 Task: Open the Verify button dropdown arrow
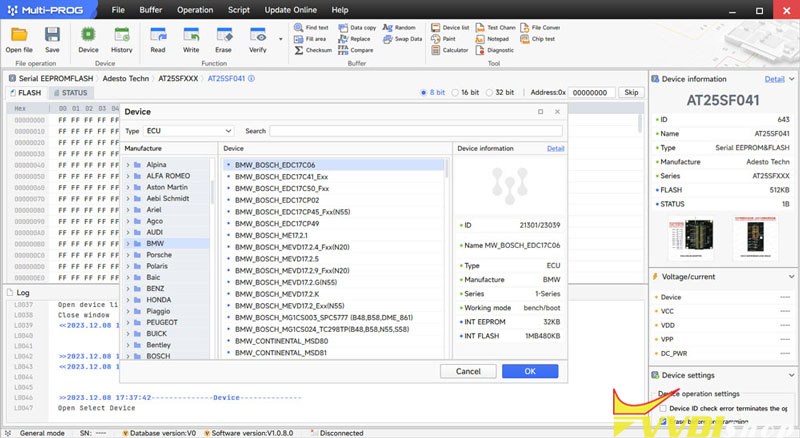(x=280, y=39)
